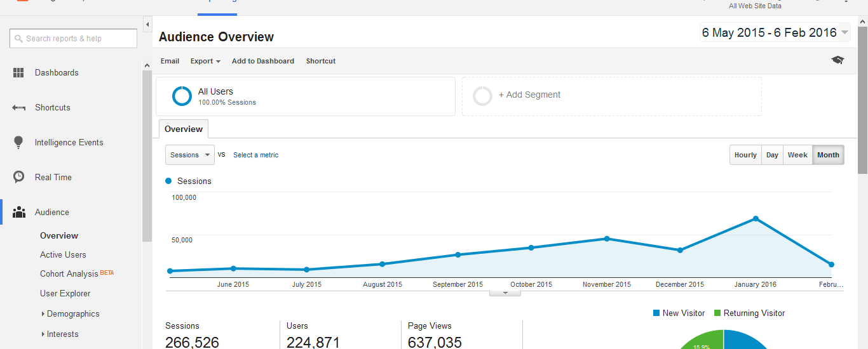
Task: Open Audience in the sidebar
Action: [52, 213]
